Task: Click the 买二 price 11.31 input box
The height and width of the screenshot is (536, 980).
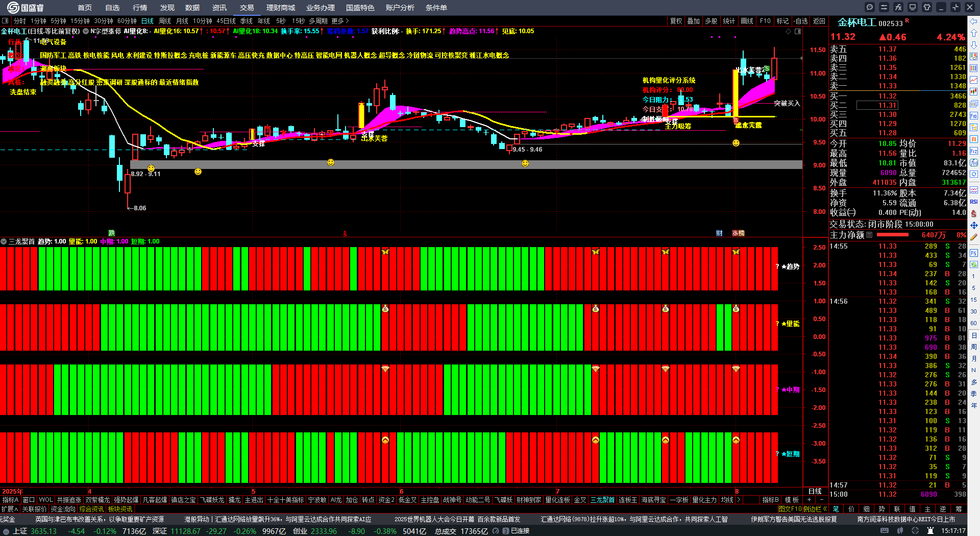Action: (x=877, y=105)
